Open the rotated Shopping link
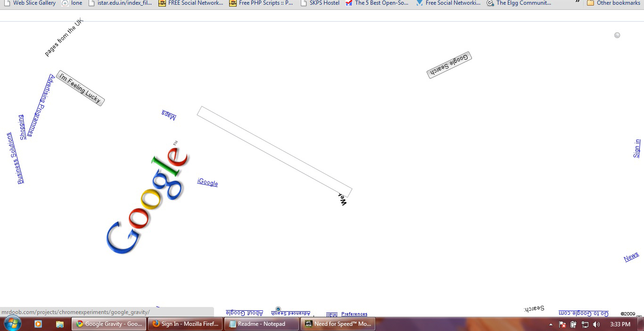This screenshot has width=644, height=331. click(22, 127)
